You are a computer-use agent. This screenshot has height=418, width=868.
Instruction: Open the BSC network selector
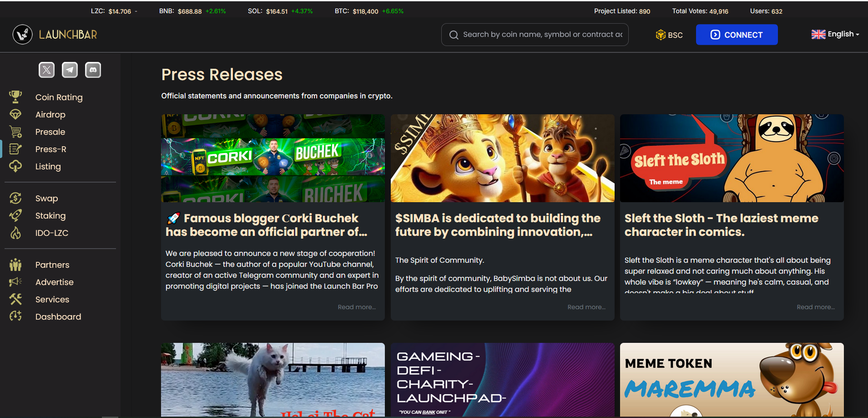click(669, 35)
